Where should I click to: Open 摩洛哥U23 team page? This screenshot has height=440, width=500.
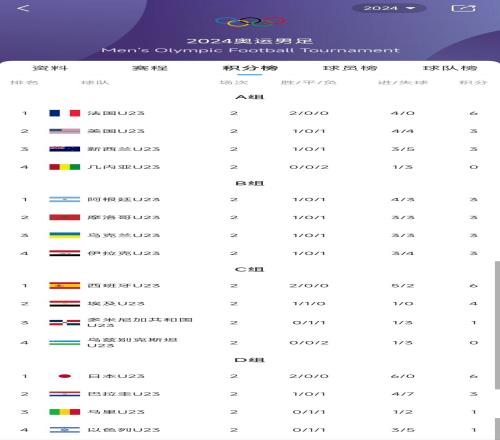tap(124, 217)
